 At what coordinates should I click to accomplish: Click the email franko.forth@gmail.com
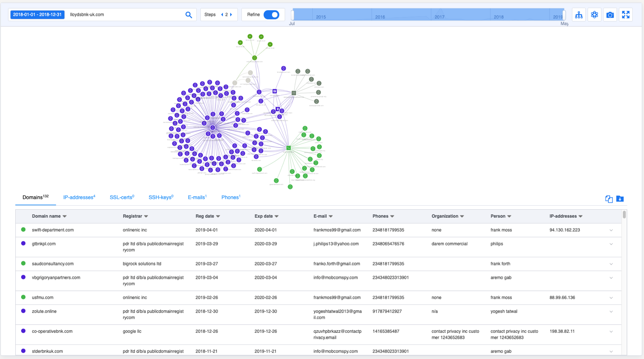(x=337, y=264)
